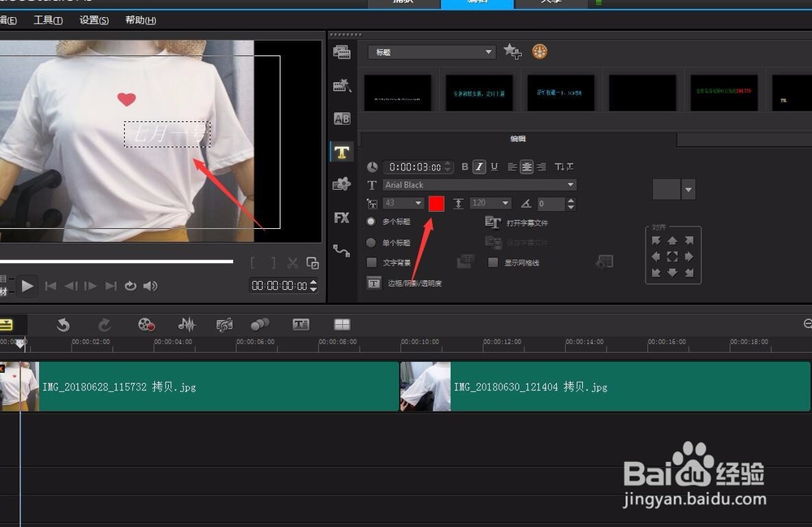
Task: Open the 设置(S) menu
Action: coord(93,20)
